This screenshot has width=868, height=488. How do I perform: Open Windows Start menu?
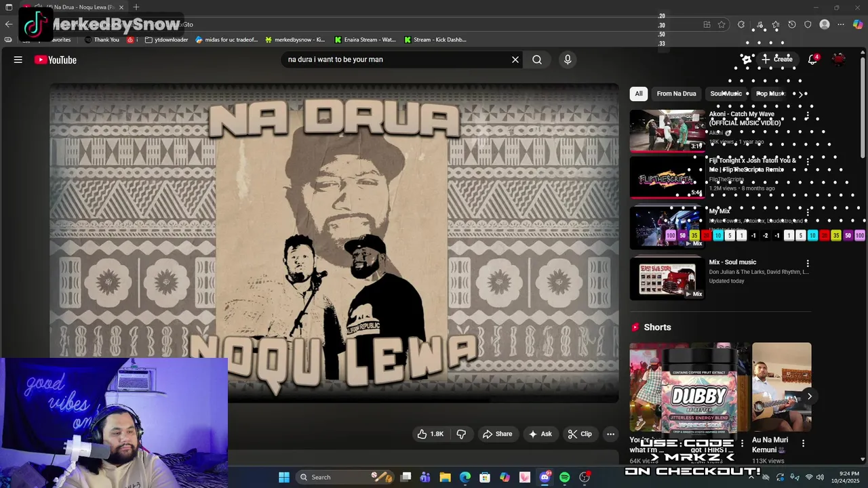[284, 477]
